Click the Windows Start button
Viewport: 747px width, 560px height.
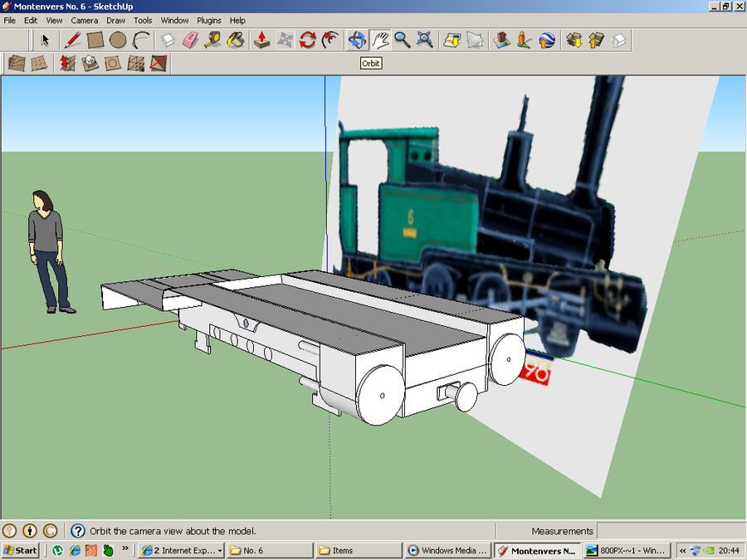[20, 551]
